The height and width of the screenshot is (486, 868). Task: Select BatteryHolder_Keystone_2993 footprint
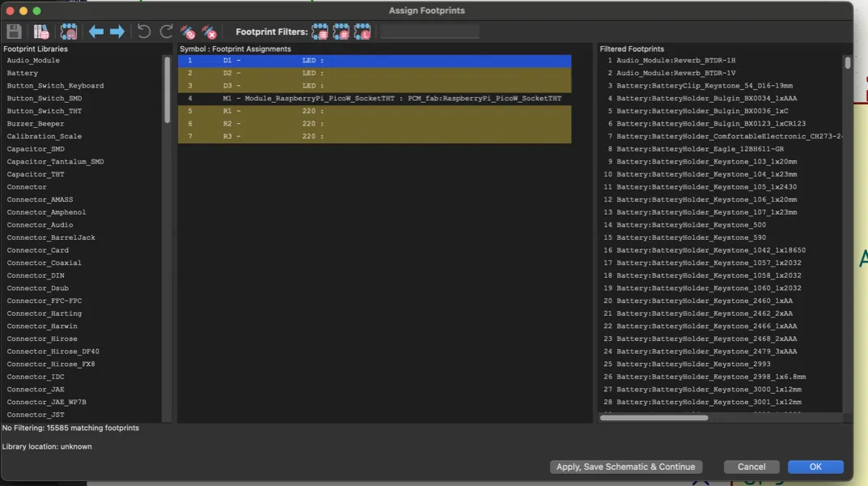click(694, 364)
